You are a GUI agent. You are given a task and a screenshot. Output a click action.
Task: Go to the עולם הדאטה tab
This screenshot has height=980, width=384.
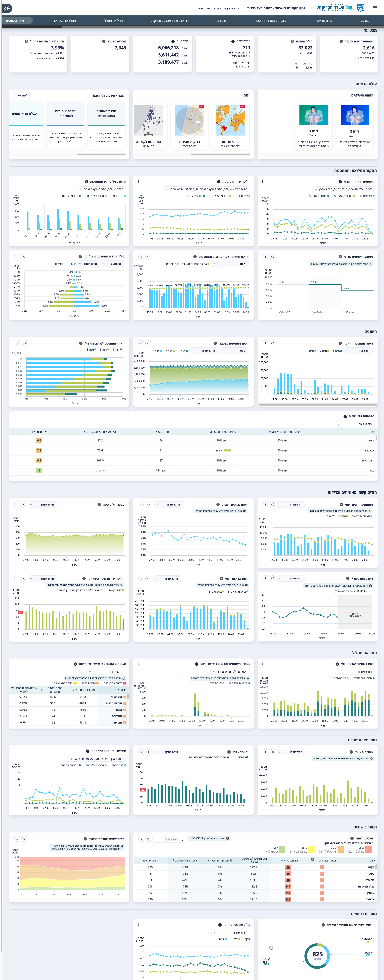[x=324, y=21]
